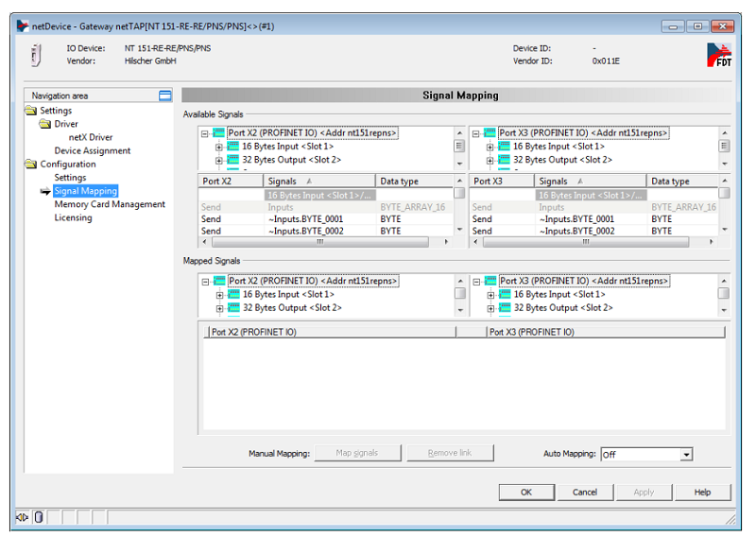Open Settings under Configuration
Viewport: 756px width, 537px height.
tap(70, 178)
